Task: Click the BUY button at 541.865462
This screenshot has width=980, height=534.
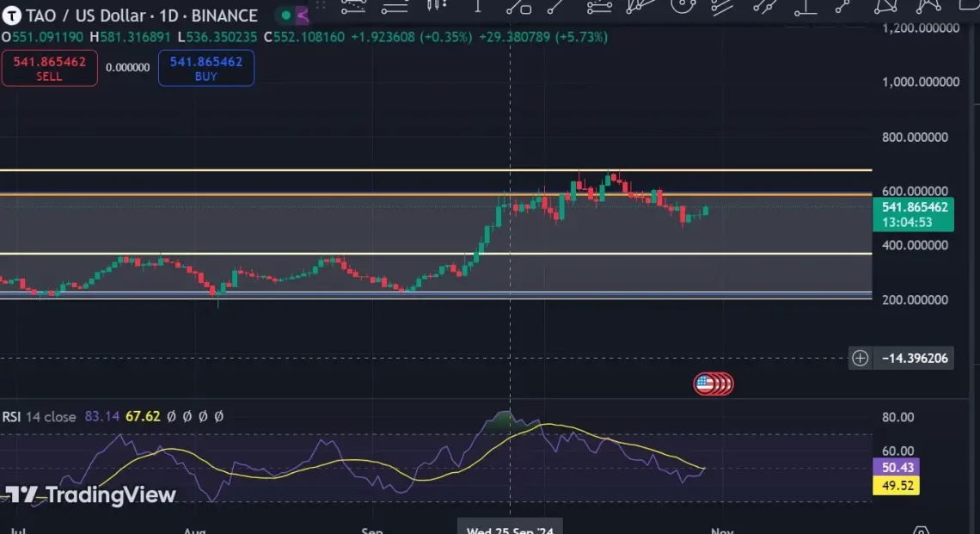Action: pyautogui.click(x=205, y=69)
